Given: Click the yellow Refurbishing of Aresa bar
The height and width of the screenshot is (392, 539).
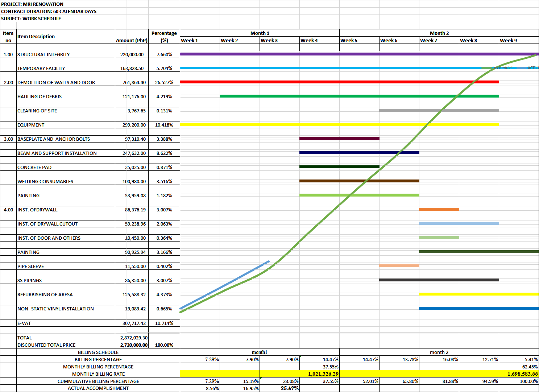Looking at the screenshot, I should [479, 294].
